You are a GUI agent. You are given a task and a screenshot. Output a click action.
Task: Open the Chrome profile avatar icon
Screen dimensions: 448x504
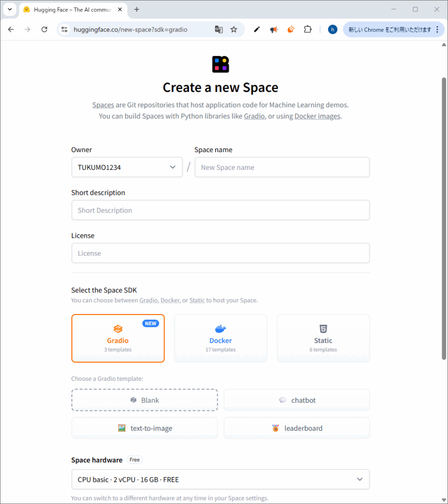pos(332,30)
